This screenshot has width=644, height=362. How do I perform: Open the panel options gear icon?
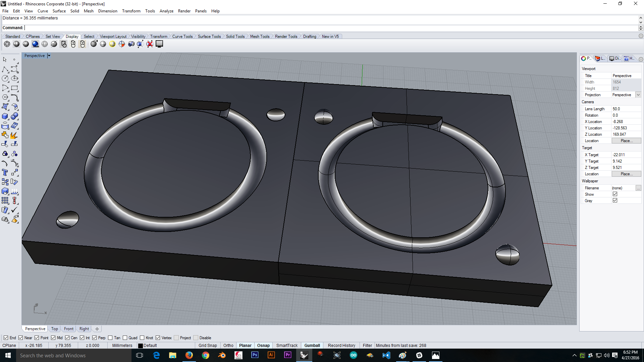(641, 59)
